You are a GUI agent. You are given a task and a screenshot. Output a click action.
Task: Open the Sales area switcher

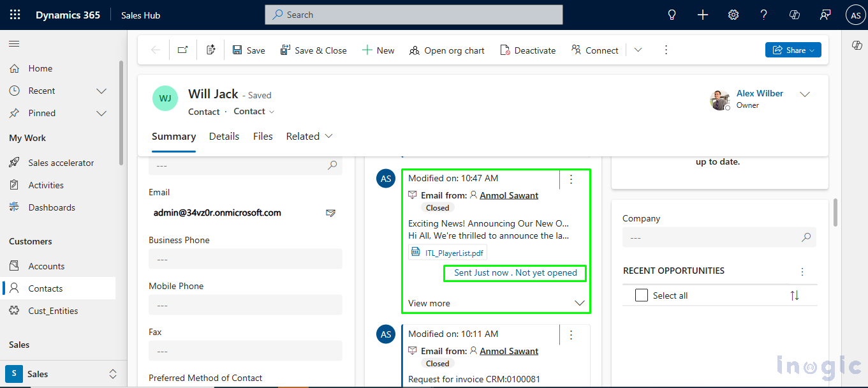63,374
